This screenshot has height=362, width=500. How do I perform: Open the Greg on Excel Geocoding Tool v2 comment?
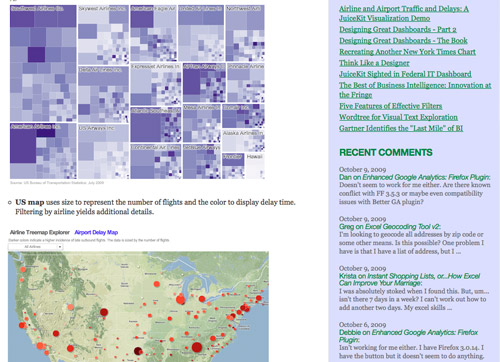[390, 227]
